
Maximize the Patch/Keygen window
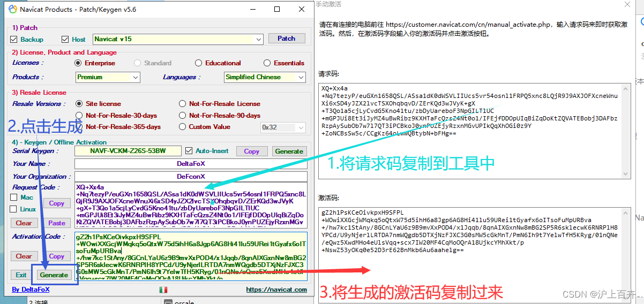[277, 9]
